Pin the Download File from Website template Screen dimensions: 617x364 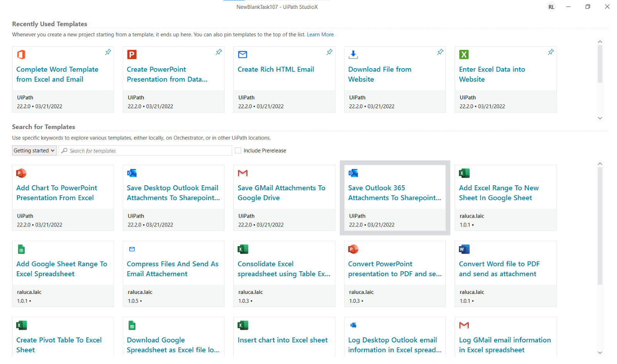[440, 52]
